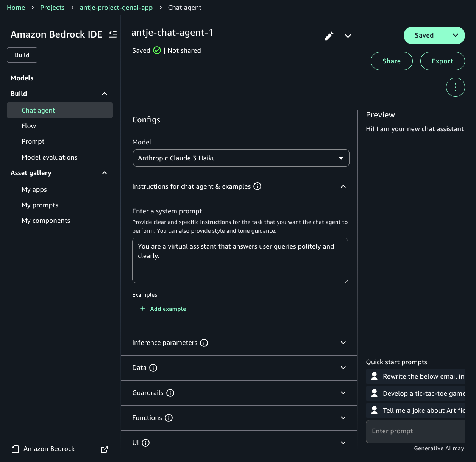Screen dimensions: 476x462
Task: Click inside the system prompt text area
Action: point(240,260)
